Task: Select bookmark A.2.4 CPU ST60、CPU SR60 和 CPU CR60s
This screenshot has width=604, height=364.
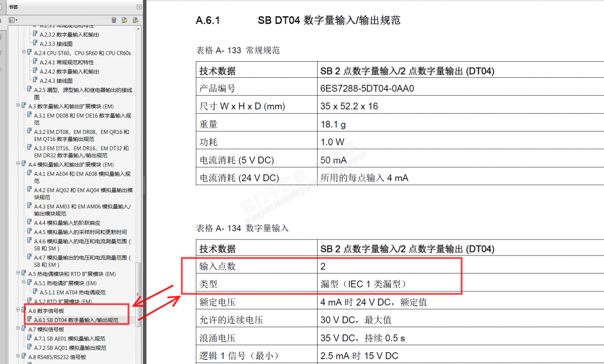Action: tap(83, 53)
